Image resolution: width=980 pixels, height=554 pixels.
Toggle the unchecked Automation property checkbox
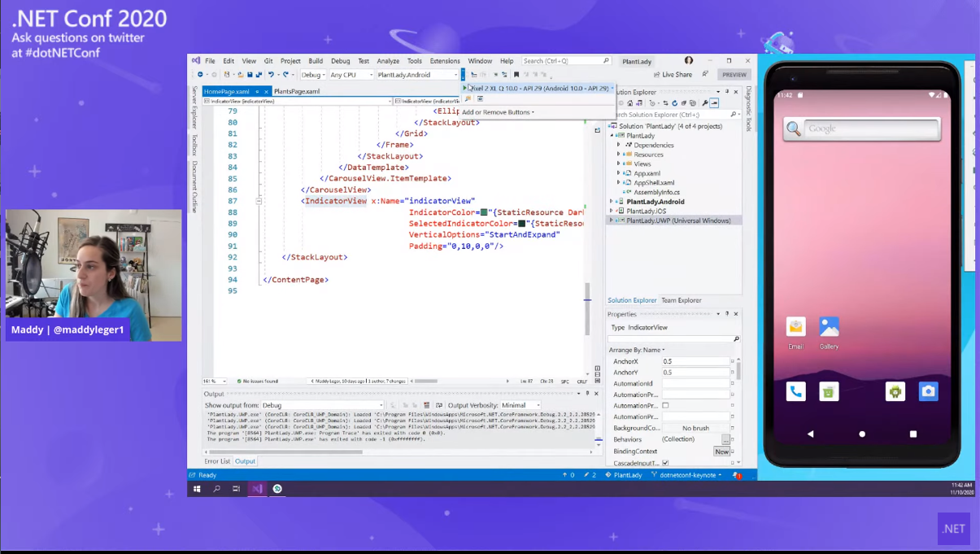(x=665, y=405)
